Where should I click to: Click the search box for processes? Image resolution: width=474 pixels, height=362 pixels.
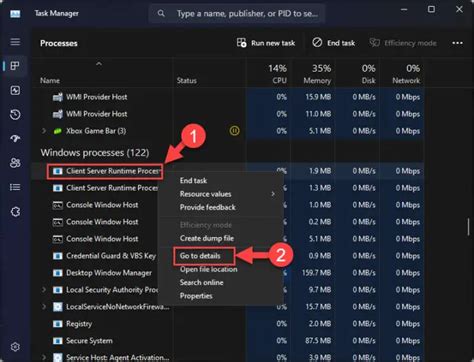[237, 13]
